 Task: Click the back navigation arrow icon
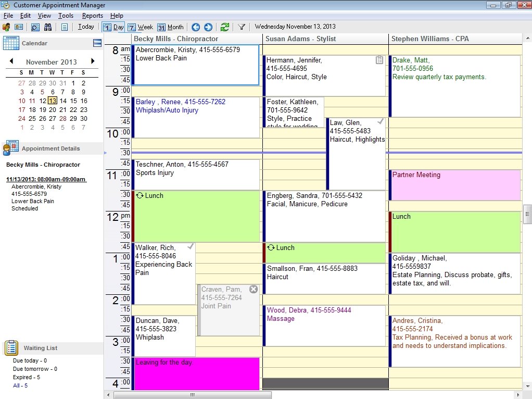coord(195,27)
